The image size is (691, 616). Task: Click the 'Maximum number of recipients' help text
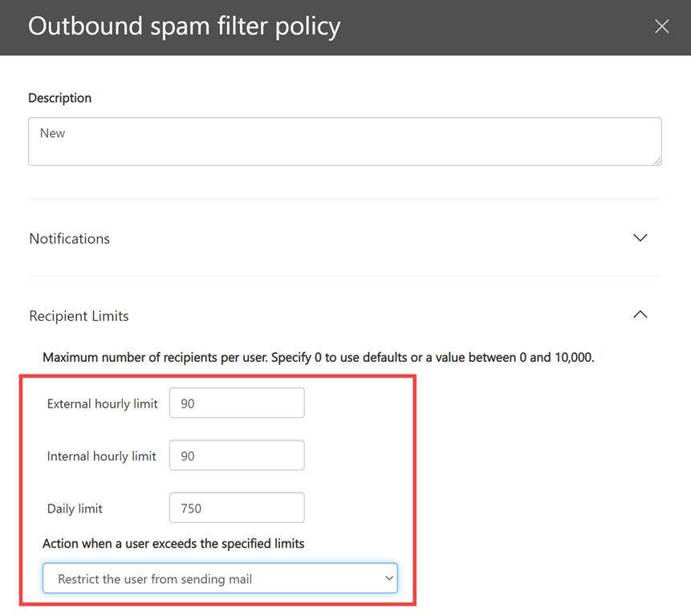pos(318,358)
